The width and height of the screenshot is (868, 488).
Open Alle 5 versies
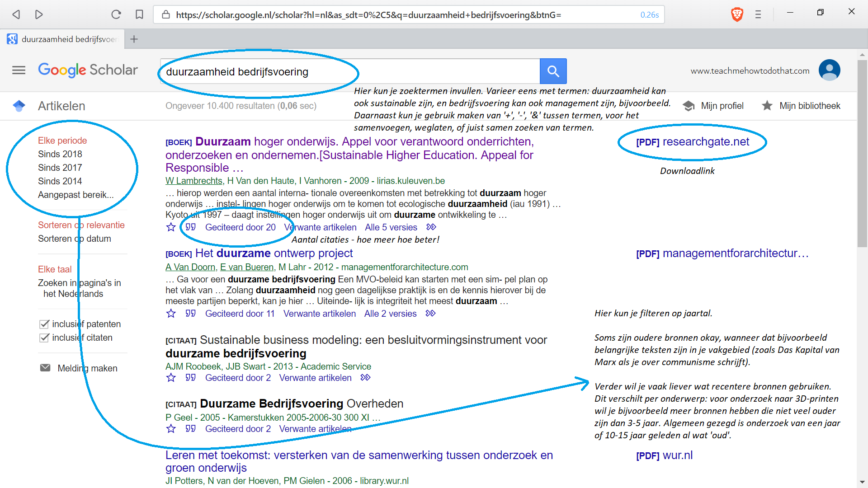coord(391,227)
